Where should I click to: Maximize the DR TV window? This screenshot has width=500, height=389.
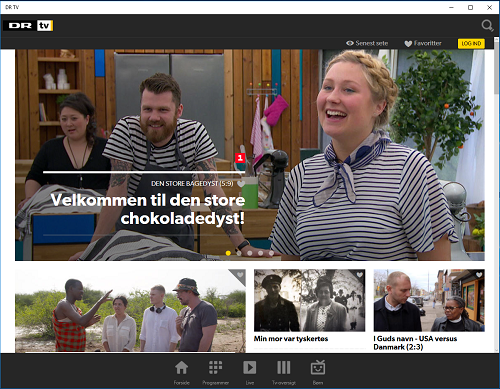tap(470, 7)
